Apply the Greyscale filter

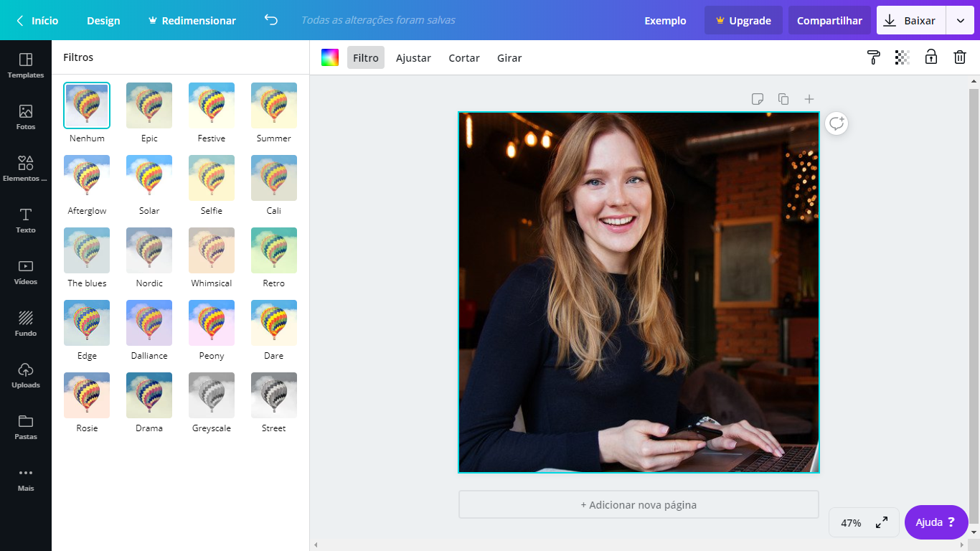tap(212, 395)
